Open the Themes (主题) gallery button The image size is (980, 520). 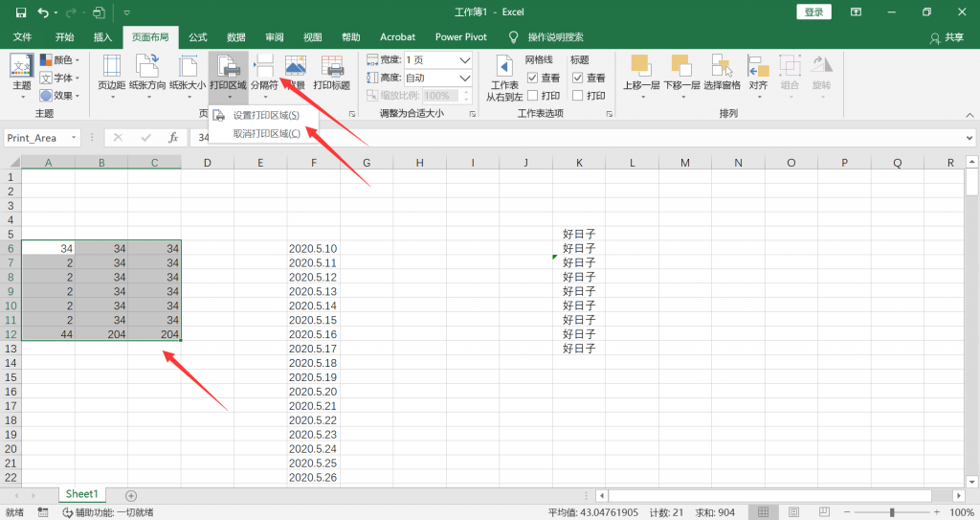coord(22,75)
